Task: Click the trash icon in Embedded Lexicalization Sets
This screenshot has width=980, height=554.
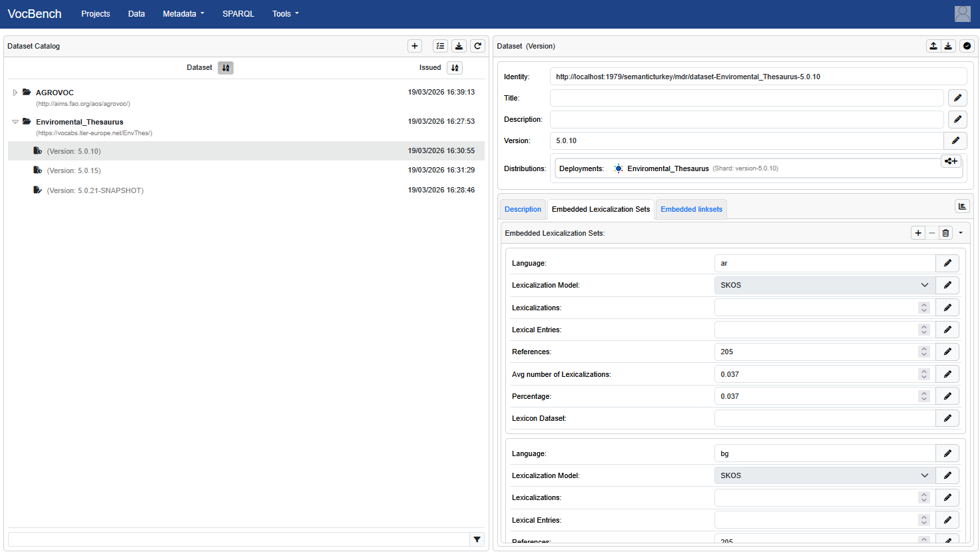Action: tap(945, 233)
